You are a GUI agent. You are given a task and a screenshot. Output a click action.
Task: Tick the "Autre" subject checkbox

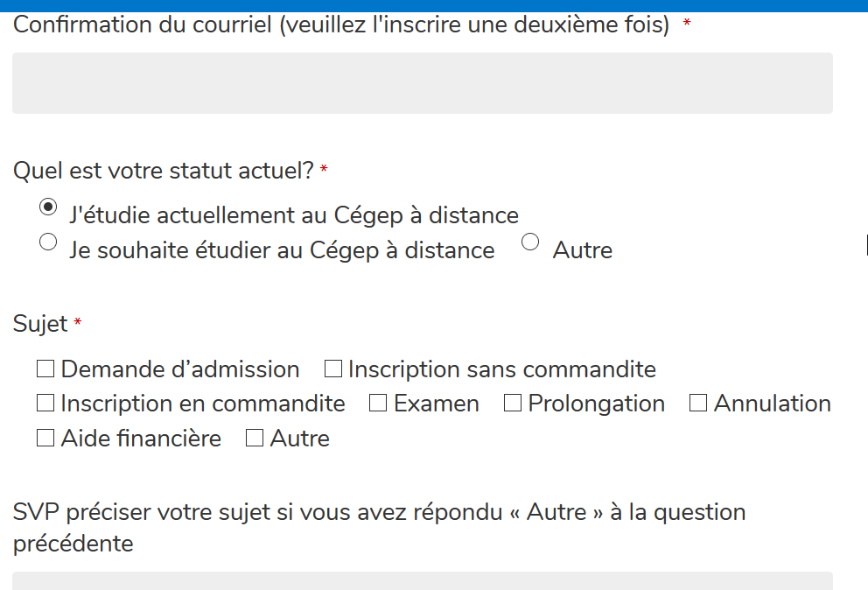[255, 439]
